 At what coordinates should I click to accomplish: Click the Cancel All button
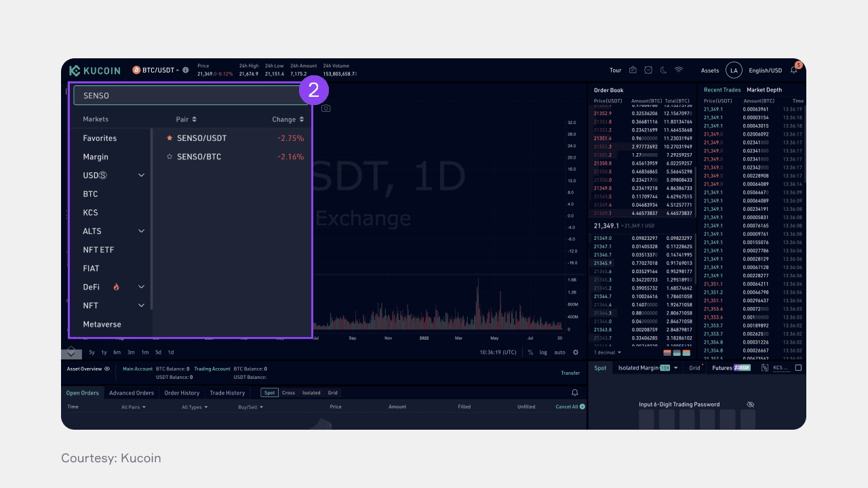[x=567, y=407]
